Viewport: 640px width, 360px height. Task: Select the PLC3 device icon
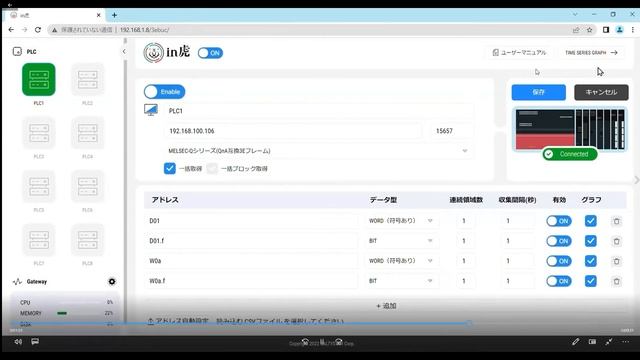click(x=39, y=133)
